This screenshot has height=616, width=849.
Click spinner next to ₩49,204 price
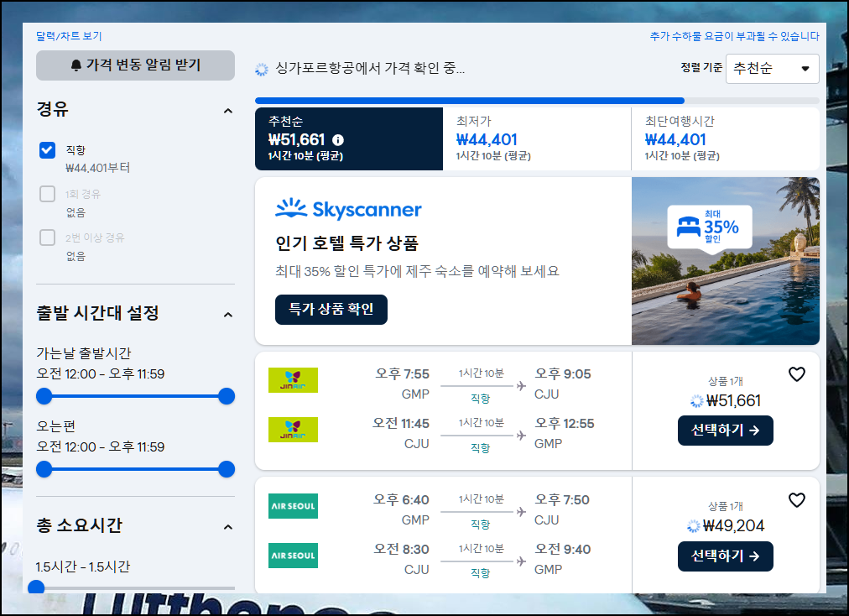(693, 526)
